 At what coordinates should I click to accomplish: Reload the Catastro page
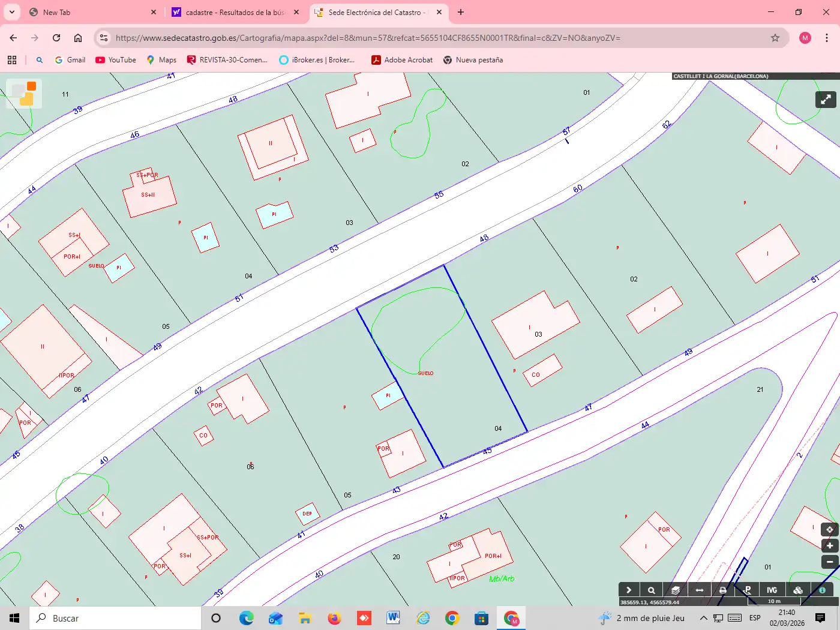pos(56,38)
